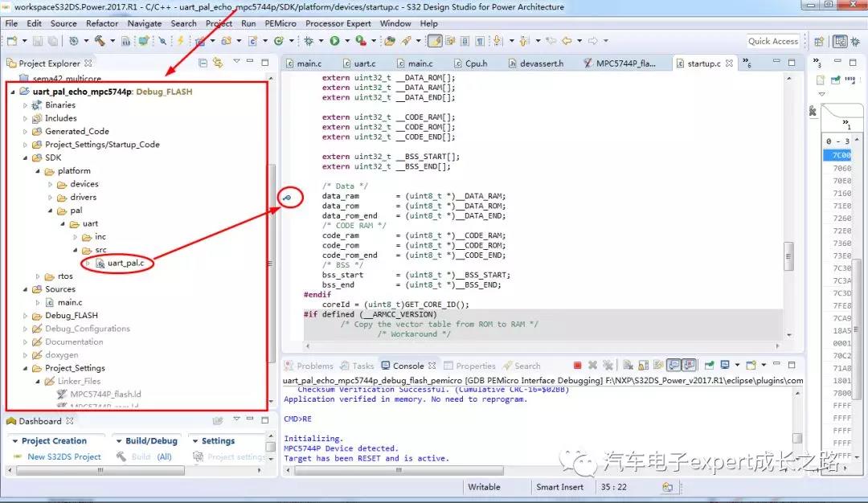Screen dimensions: 868x503
Task: Click the green Run launch button
Action: 334,41
